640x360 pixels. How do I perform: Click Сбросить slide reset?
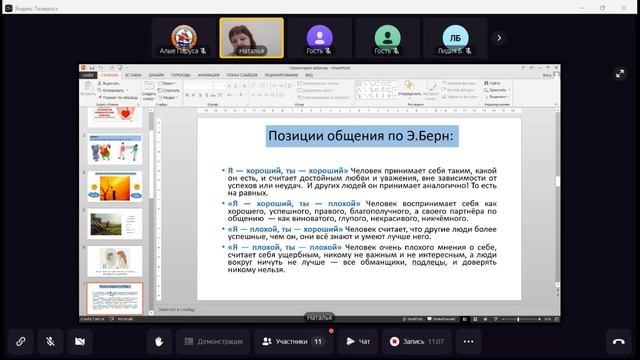pyautogui.click(x=169, y=90)
